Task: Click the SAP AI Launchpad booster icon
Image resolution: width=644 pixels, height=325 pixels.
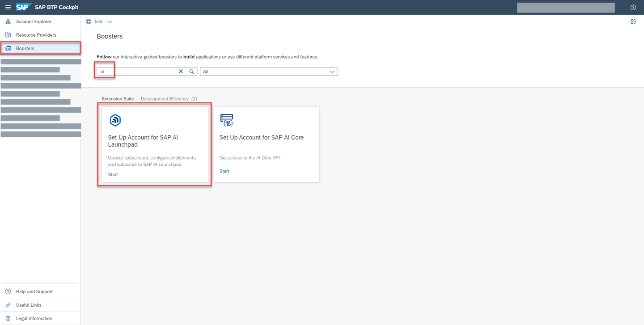Action: click(115, 120)
